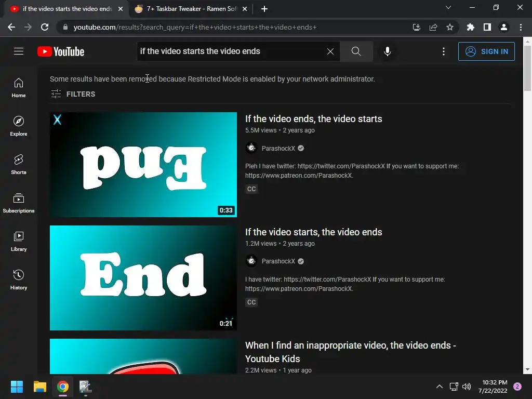
Task: Open Chrome's three-dot menu
Action: (521, 27)
